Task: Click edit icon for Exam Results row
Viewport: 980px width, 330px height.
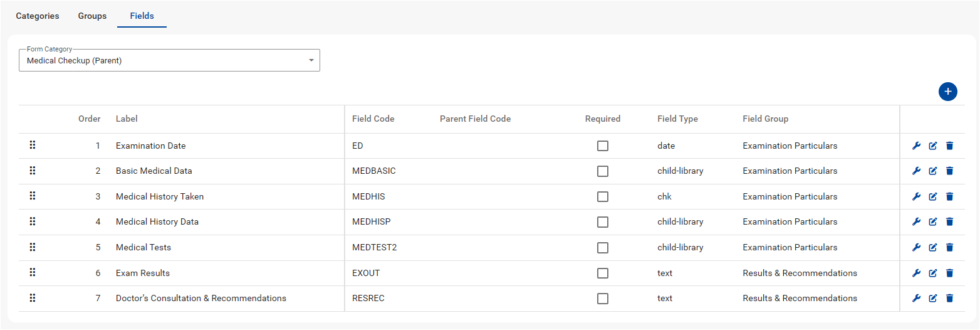Action: point(932,273)
